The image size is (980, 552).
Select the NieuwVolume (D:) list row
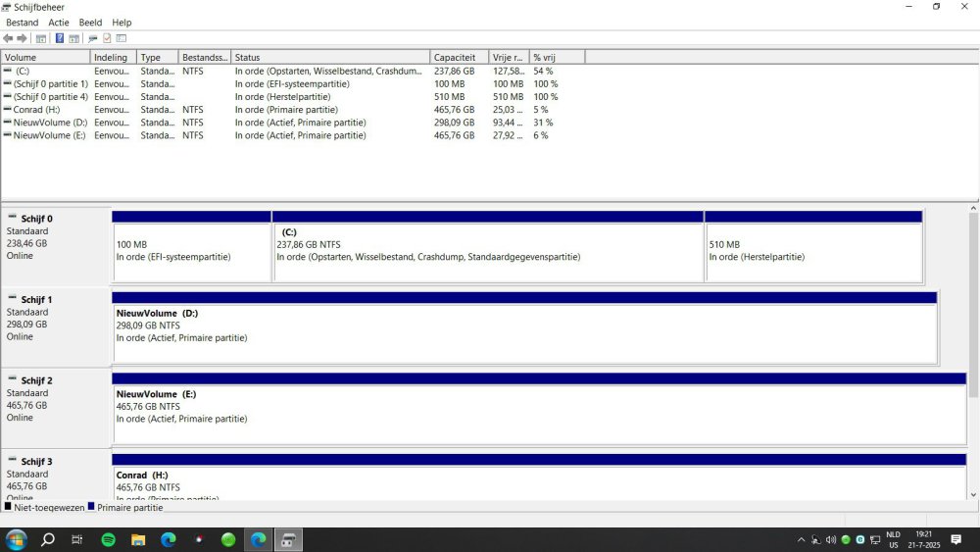pos(294,123)
